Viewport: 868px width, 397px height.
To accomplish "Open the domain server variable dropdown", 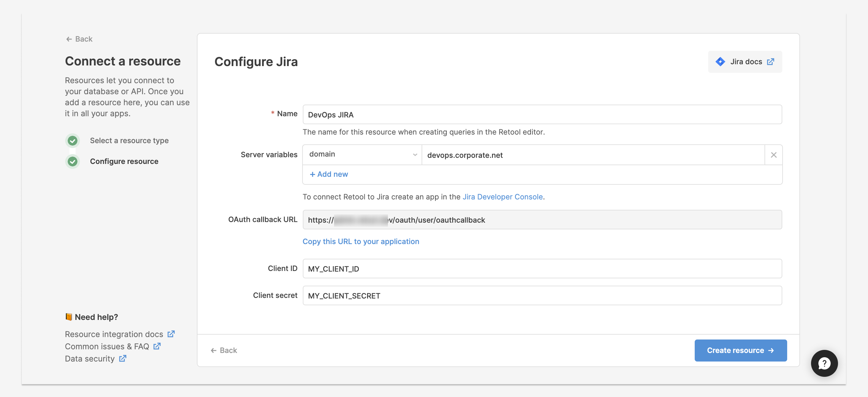I will tap(362, 154).
